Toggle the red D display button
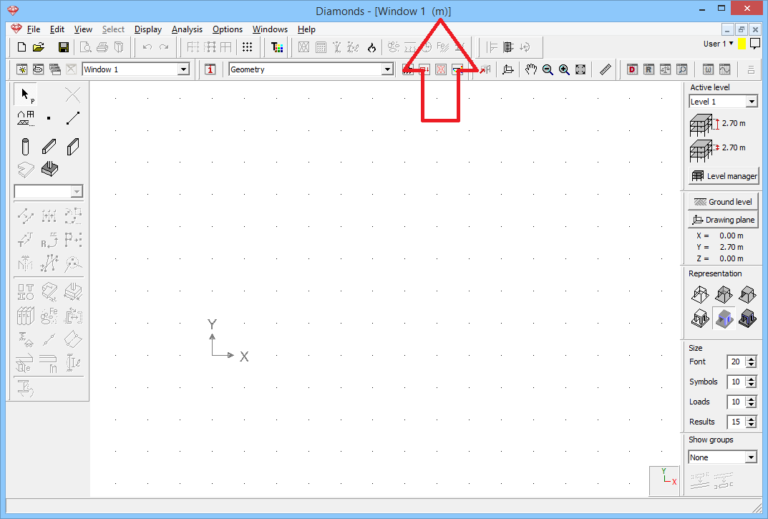The image size is (768, 519). pyautogui.click(x=632, y=70)
